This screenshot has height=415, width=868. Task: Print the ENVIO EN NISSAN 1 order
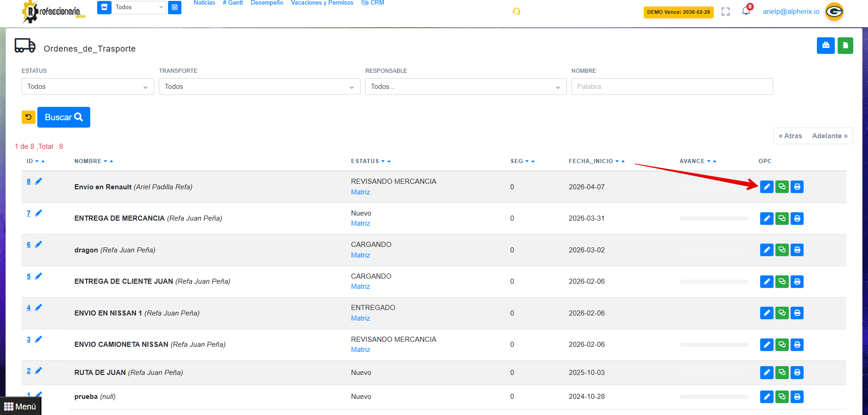point(797,313)
